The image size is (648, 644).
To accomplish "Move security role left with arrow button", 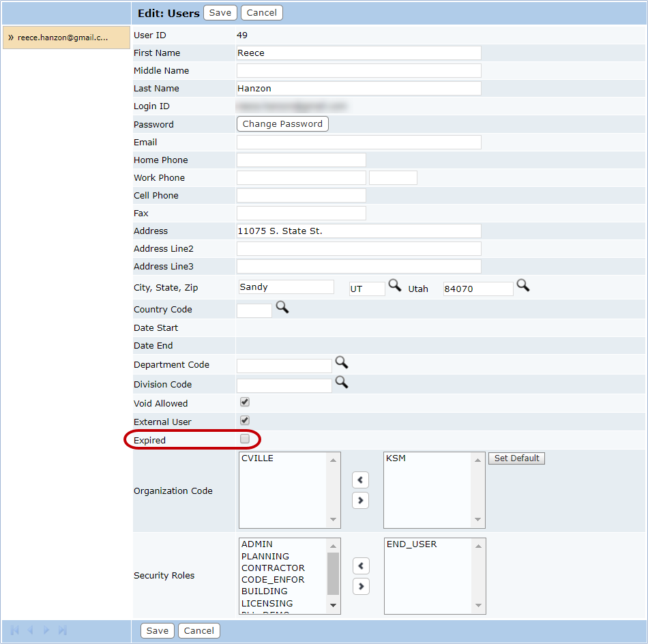I will point(361,566).
